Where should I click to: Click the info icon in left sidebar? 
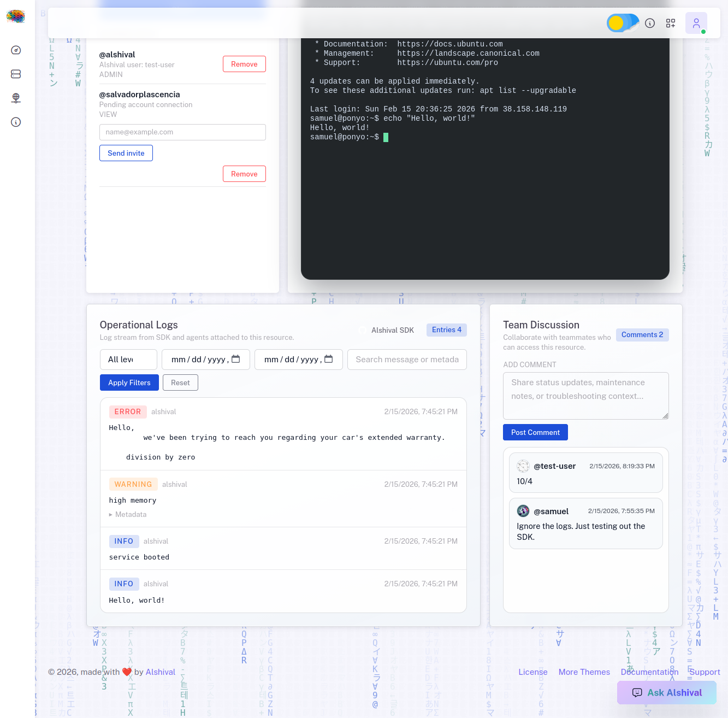(16, 122)
